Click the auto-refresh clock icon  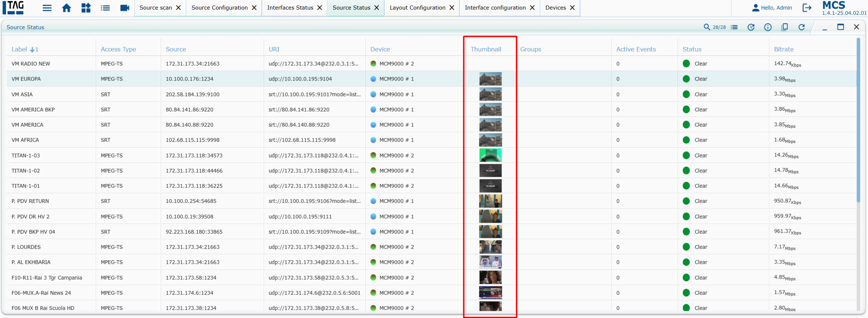(x=751, y=27)
